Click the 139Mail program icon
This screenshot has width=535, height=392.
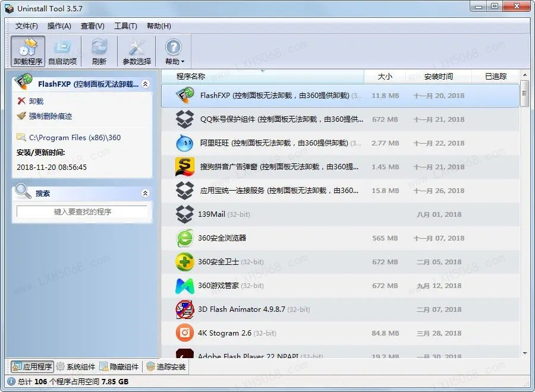(x=185, y=214)
